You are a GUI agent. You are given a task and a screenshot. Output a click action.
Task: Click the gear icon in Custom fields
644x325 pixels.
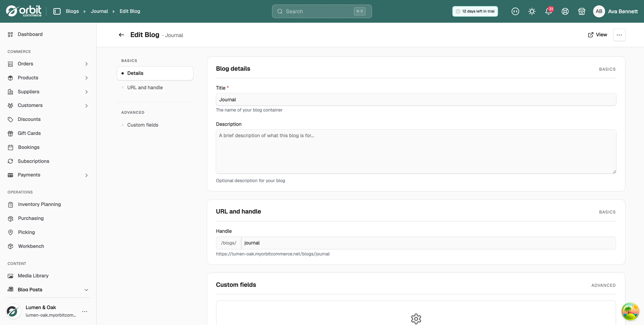point(416,319)
